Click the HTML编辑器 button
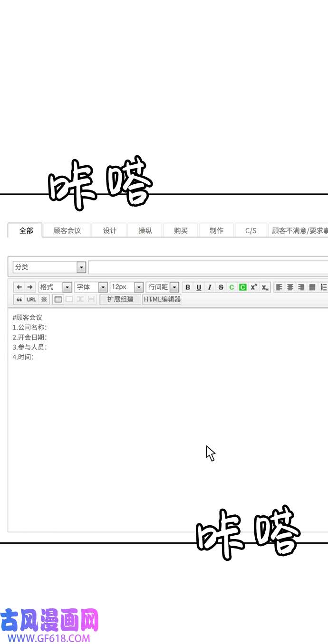 pos(162,300)
